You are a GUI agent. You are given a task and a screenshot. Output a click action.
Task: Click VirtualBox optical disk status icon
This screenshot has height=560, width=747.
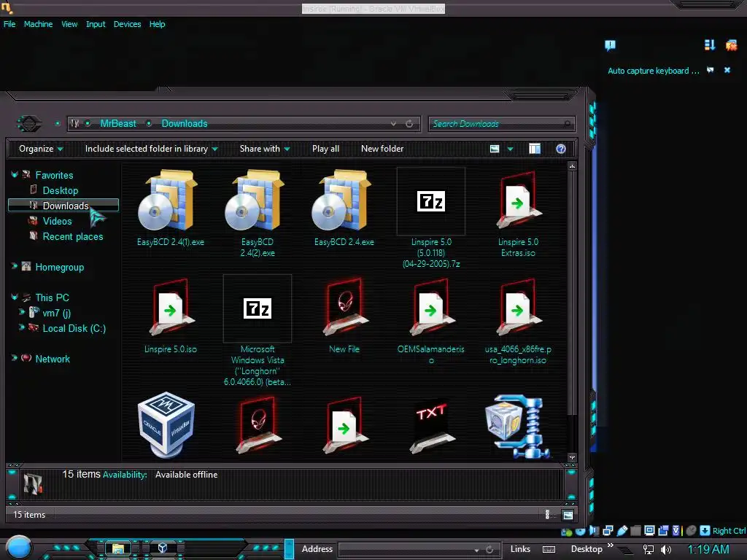point(580,531)
